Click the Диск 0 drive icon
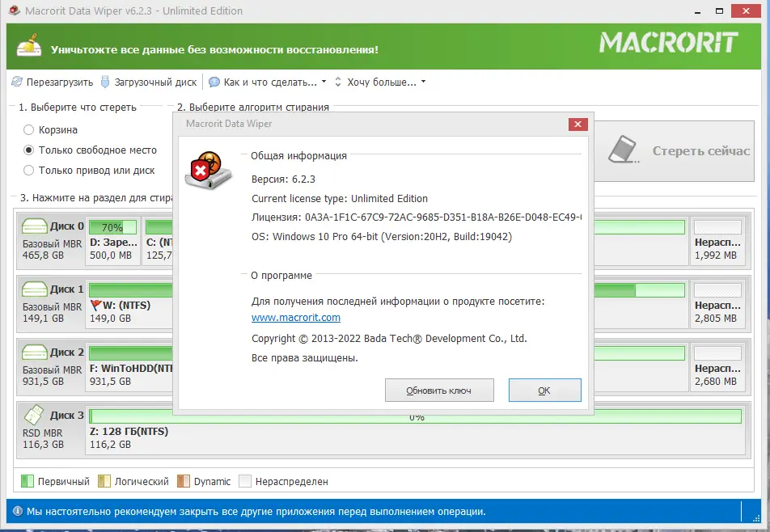This screenshot has width=770, height=532. [x=34, y=226]
